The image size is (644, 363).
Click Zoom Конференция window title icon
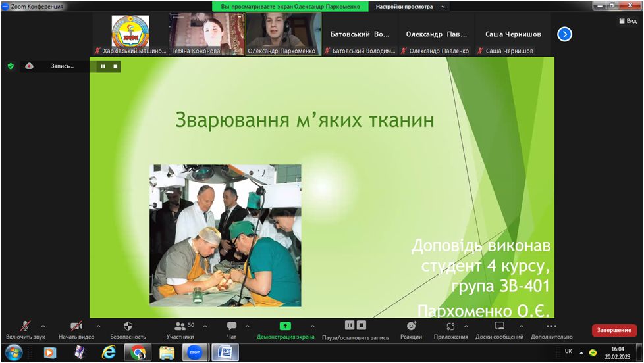tap(5, 6)
